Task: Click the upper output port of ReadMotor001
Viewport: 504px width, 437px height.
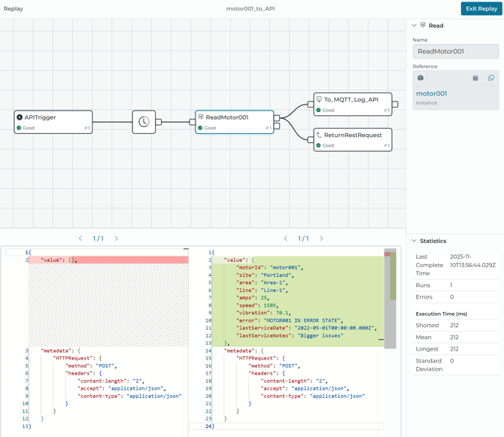Action: [x=277, y=118]
